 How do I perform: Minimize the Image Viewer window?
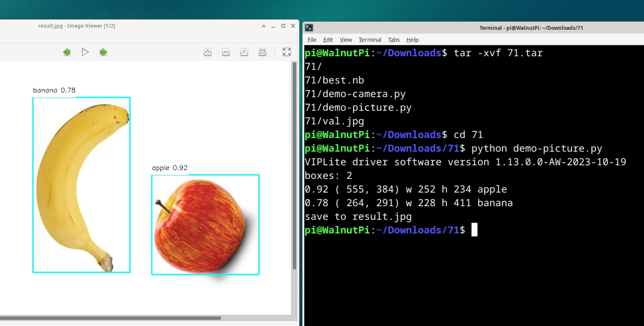tap(273, 26)
